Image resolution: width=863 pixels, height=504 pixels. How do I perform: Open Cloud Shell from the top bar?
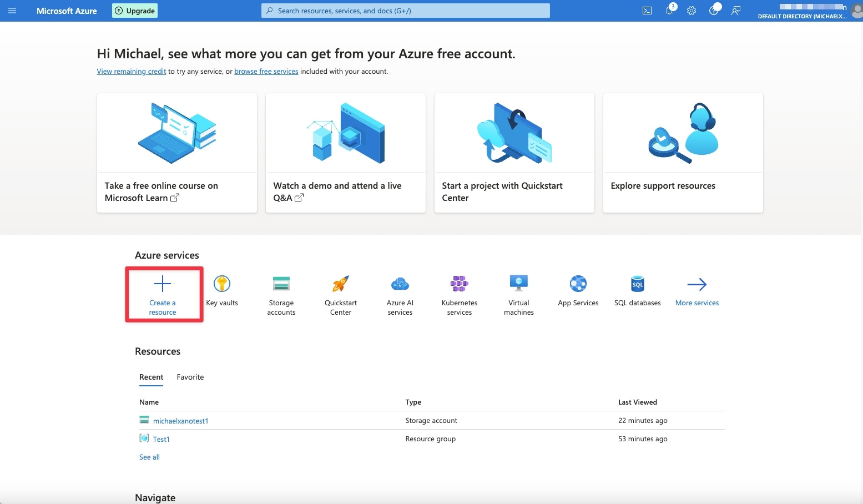click(x=647, y=11)
